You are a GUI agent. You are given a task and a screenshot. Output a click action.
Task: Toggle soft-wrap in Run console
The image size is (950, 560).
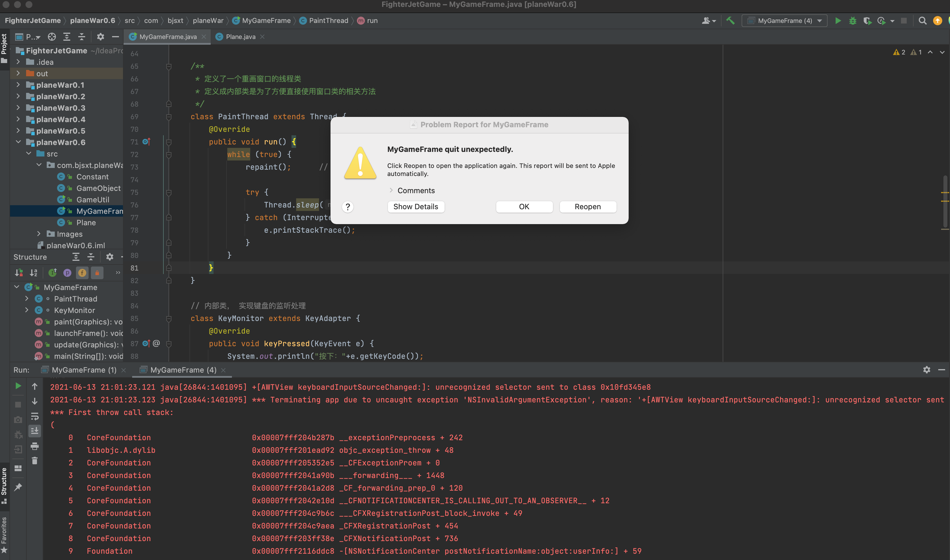[34, 416]
